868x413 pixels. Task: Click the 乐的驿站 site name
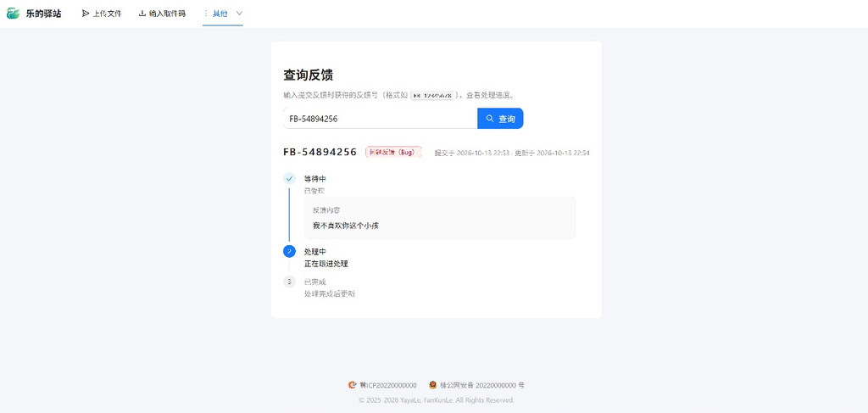(x=44, y=14)
